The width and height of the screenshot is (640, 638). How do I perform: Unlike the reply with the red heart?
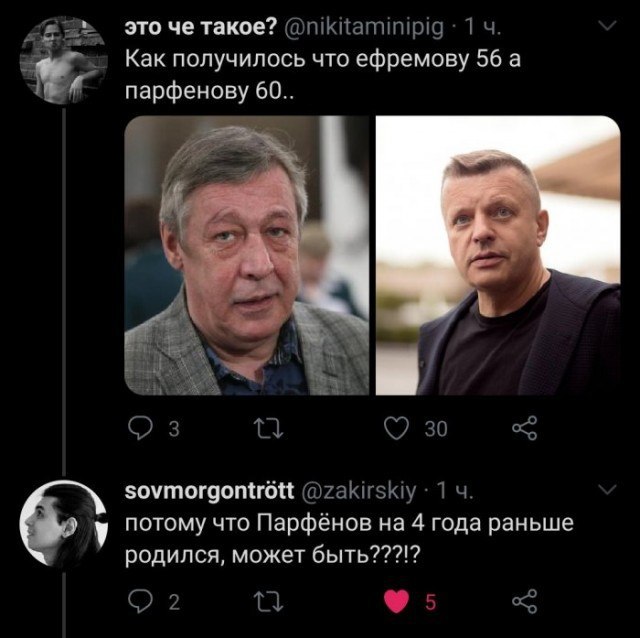397,602
